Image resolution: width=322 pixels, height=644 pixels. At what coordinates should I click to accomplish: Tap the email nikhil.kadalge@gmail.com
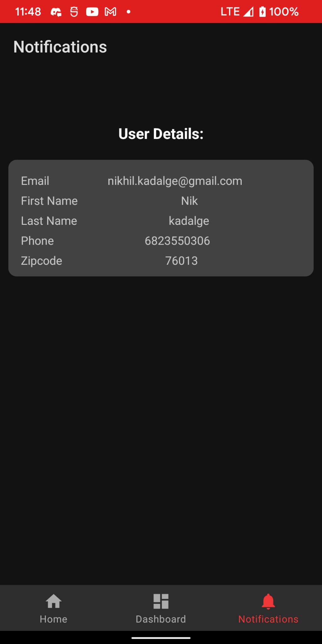pyautogui.click(x=175, y=181)
